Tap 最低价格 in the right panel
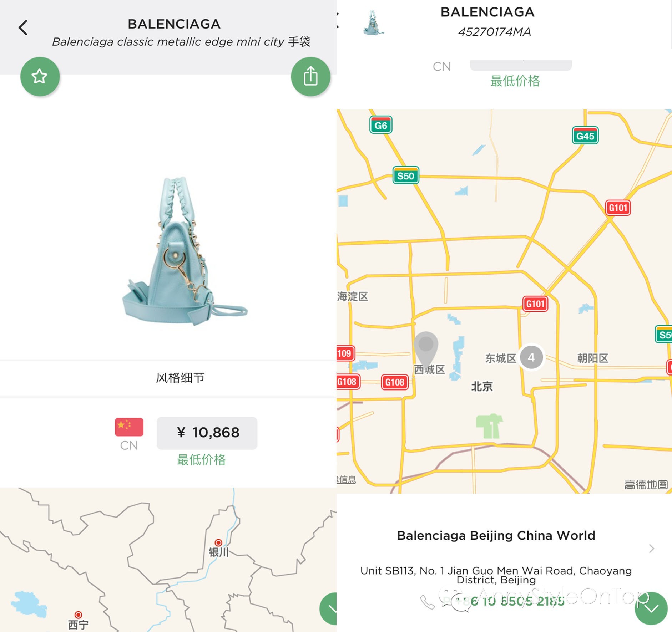 click(515, 81)
